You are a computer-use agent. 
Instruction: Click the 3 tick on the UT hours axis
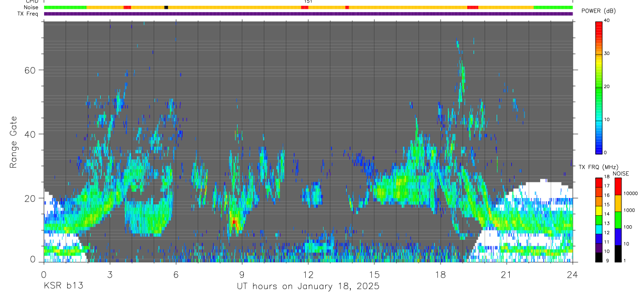coord(110,275)
